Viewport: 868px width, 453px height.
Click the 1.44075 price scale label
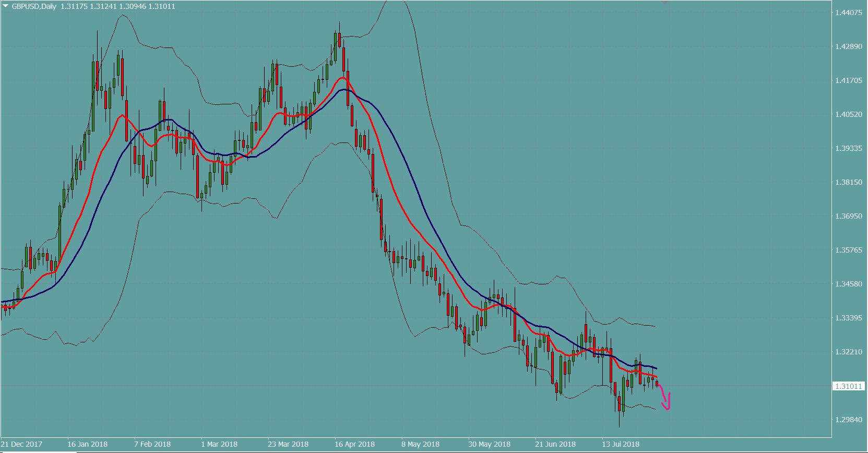(x=849, y=13)
